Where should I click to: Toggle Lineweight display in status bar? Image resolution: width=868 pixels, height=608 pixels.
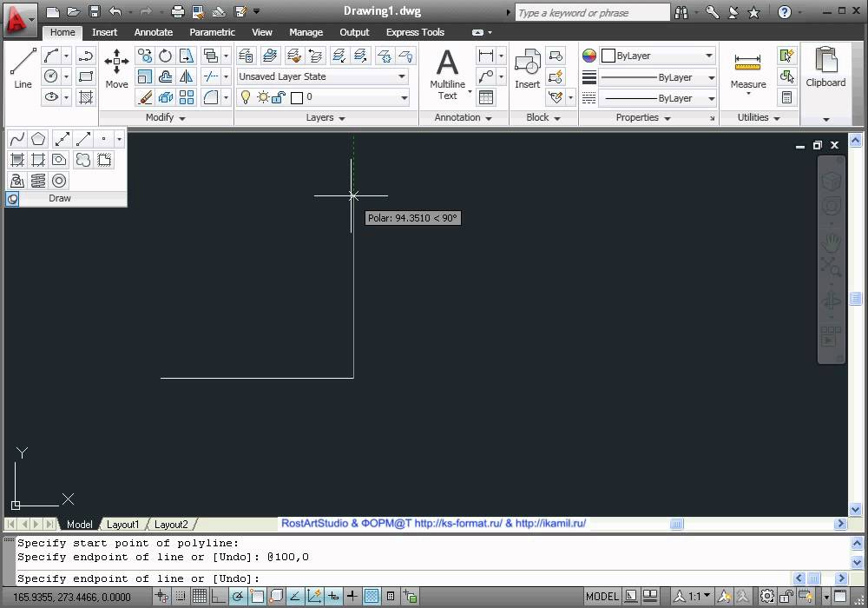(x=352, y=597)
